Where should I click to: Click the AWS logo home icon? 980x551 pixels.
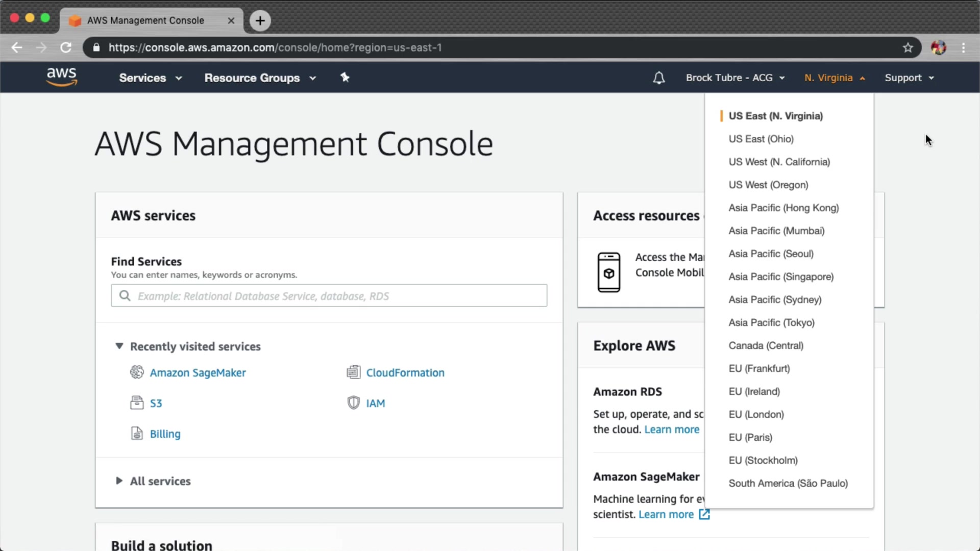click(61, 77)
